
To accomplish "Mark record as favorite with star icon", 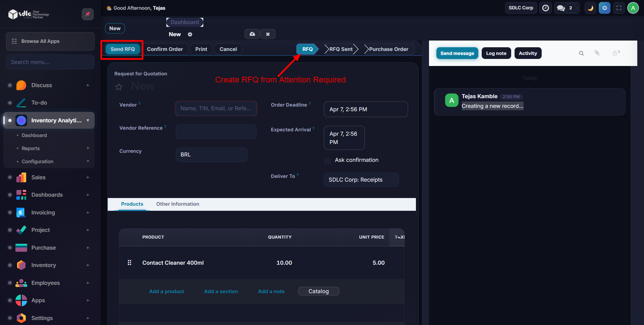I will coord(119,87).
